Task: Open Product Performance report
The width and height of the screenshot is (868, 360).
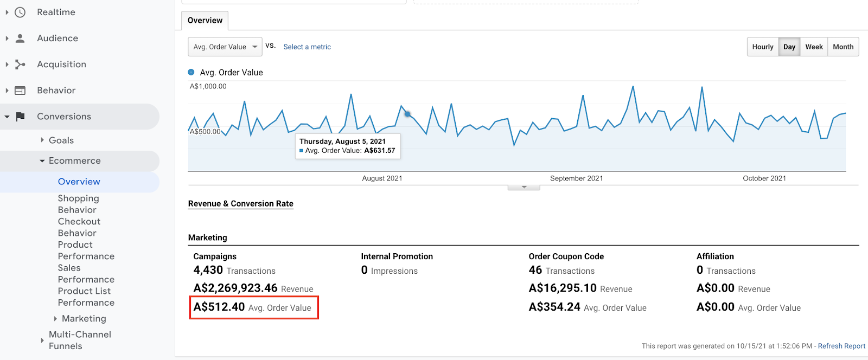Action: click(x=86, y=250)
